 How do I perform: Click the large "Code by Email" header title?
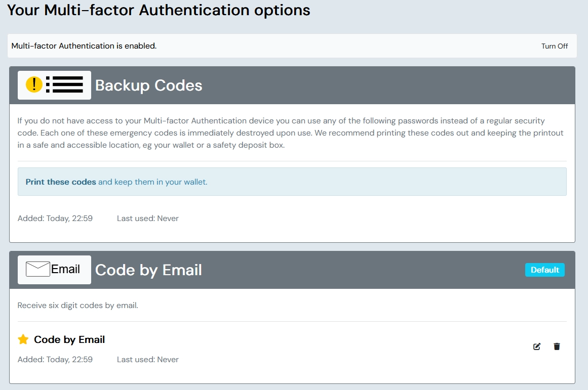tap(148, 270)
